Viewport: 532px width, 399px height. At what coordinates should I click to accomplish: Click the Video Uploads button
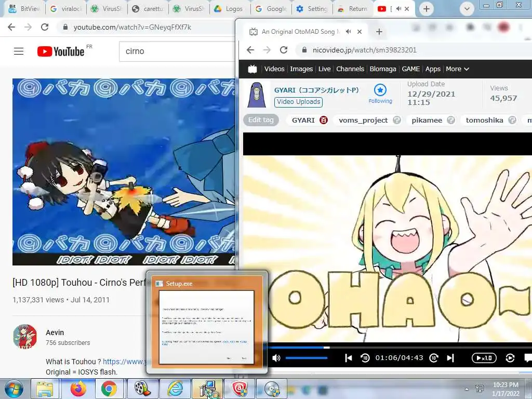coord(298,102)
